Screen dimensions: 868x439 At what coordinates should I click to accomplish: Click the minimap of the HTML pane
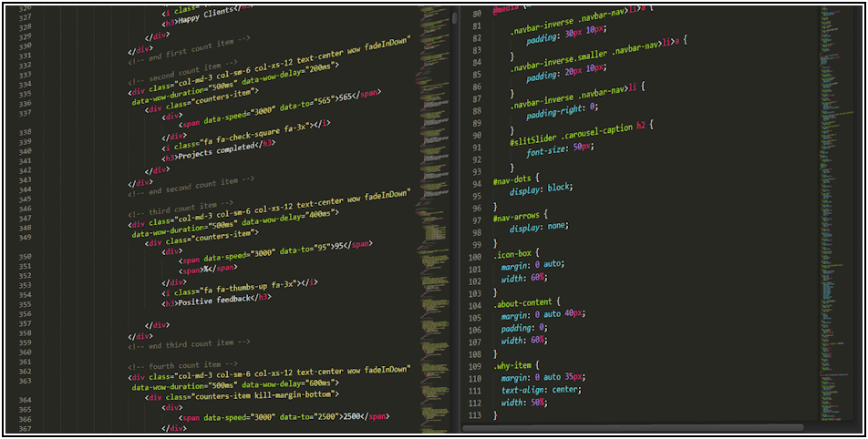pyautogui.click(x=433, y=219)
